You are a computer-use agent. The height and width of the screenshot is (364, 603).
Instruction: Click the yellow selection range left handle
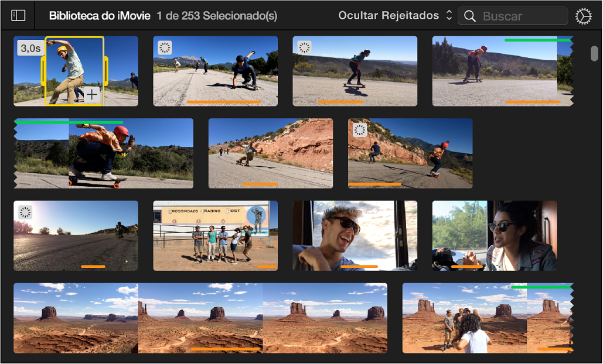[x=43, y=71]
